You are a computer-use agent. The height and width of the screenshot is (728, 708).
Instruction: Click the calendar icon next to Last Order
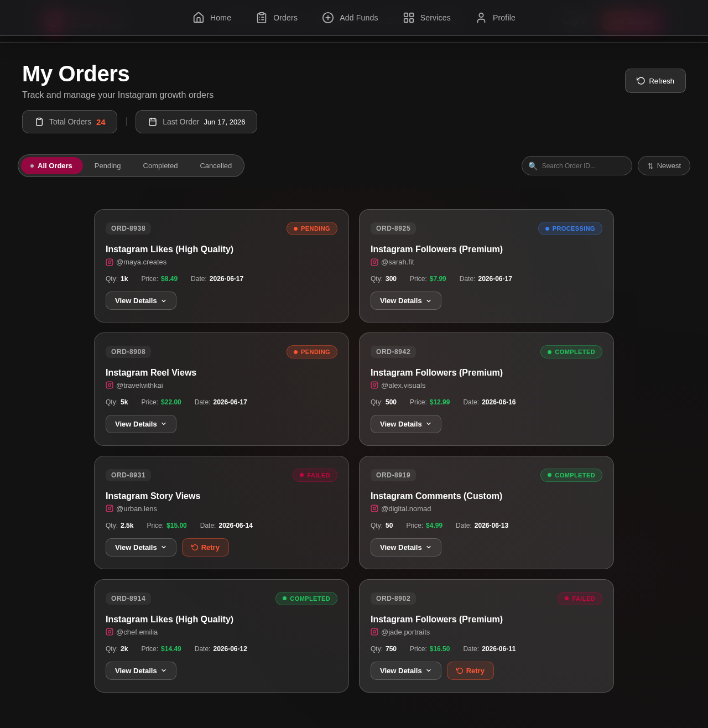coord(153,122)
